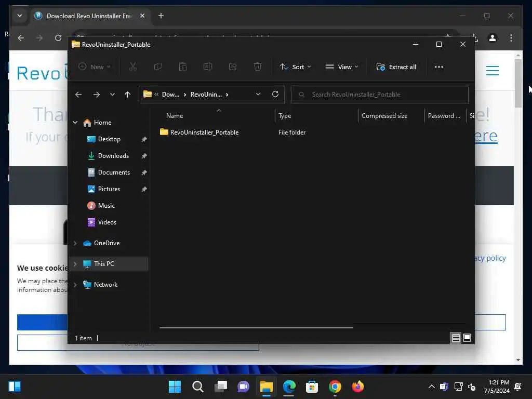This screenshot has height=399, width=532.
Task: Go up one folder level
Action: [x=128, y=95]
